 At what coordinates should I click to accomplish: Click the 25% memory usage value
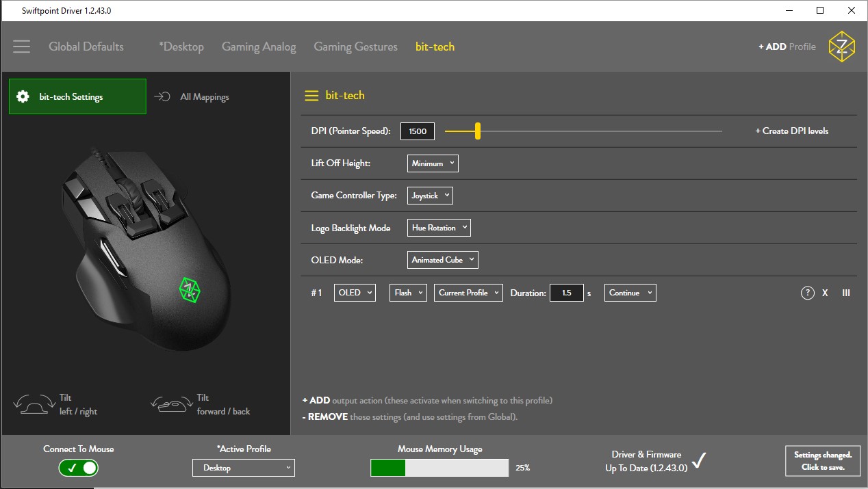point(522,468)
